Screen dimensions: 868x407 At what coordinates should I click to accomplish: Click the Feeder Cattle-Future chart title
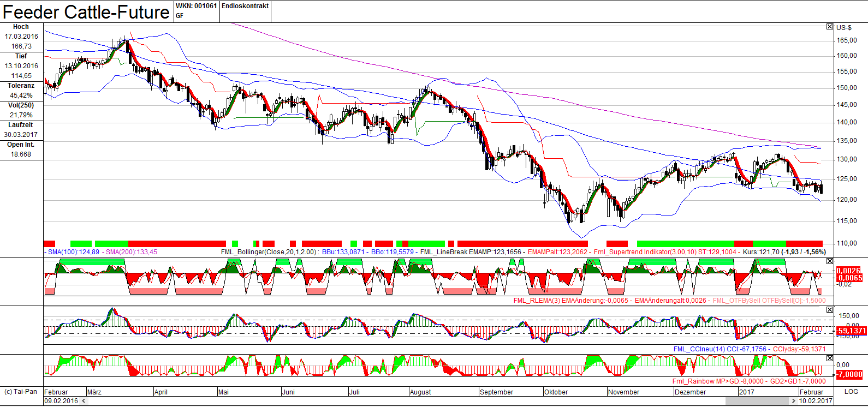(x=86, y=12)
